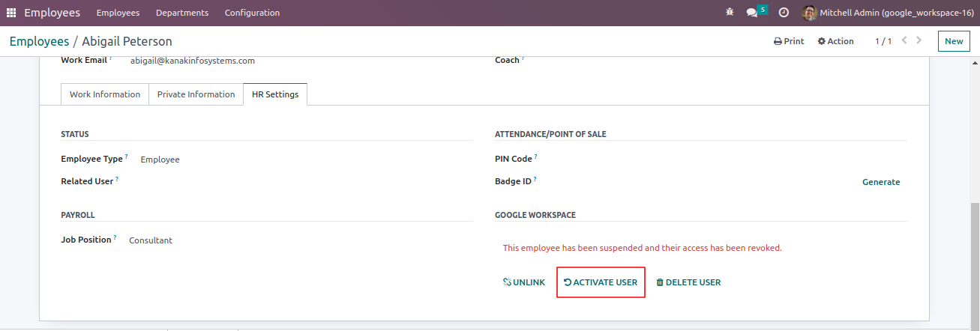Image resolution: width=980 pixels, height=331 pixels.
Task: Switch to the Work Information tab
Action: (105, 94)
